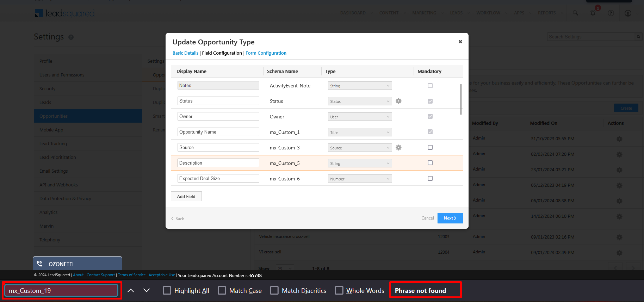The height and width of the screenshot is (302, 644).
Task: Switch to Form Configuration tab
Action: [x=266, y=53]
